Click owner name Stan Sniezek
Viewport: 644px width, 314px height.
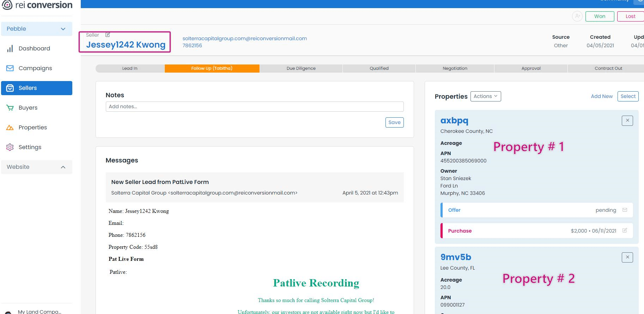[456, 178]
